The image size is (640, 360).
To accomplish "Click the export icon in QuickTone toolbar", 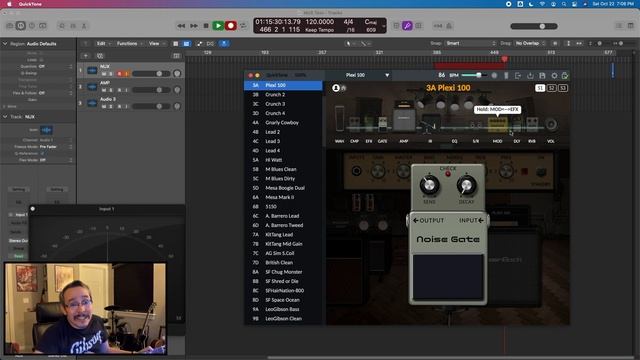I will [x=518, y=76].
